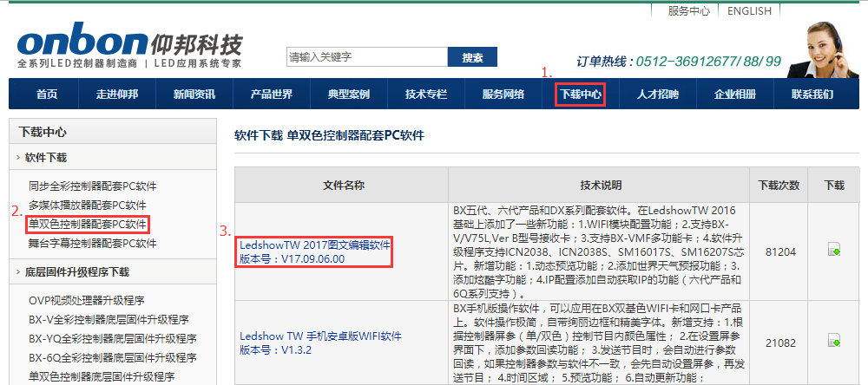Switch the site language to ENGLISH
Image resolution: width=868 pixels, height=385 pixels.
pyautogui.click(x=749, y=11)
